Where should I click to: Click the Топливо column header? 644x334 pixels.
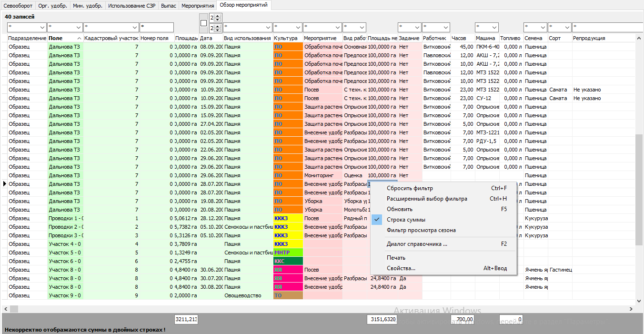(511, 38)
